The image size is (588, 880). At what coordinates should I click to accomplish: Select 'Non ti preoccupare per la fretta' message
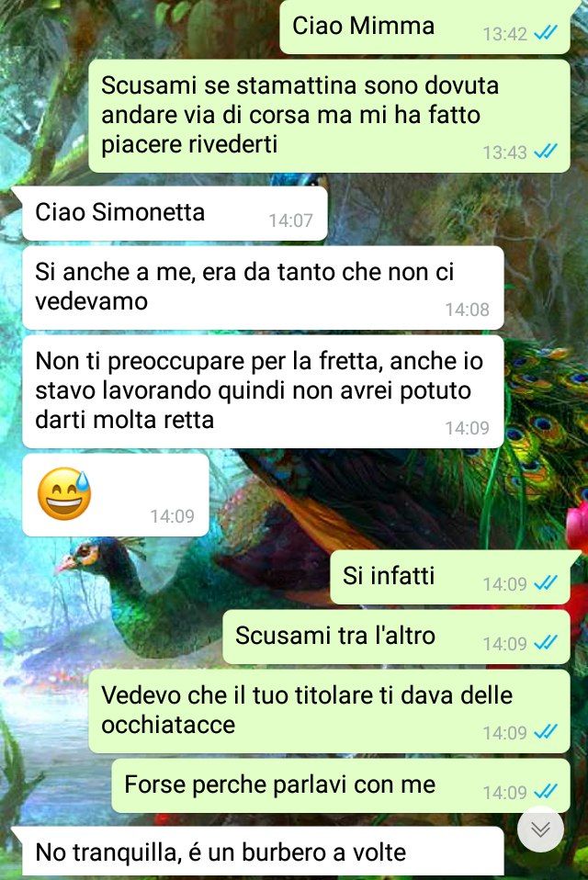click(x=263, y=391)
